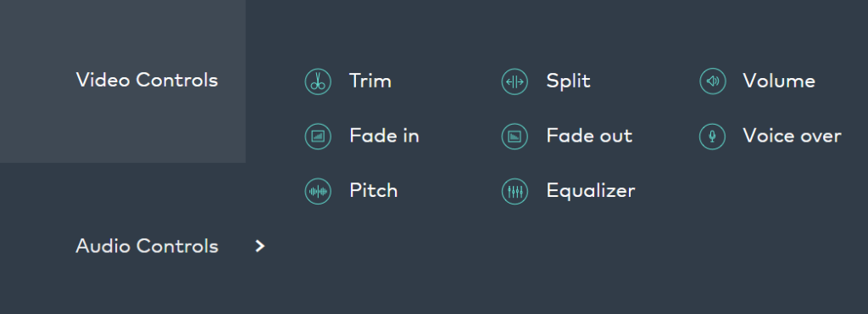This screenshot has width=868, height=314.
Task: Select the Pitch waveform icon
Action: point(318,192)
